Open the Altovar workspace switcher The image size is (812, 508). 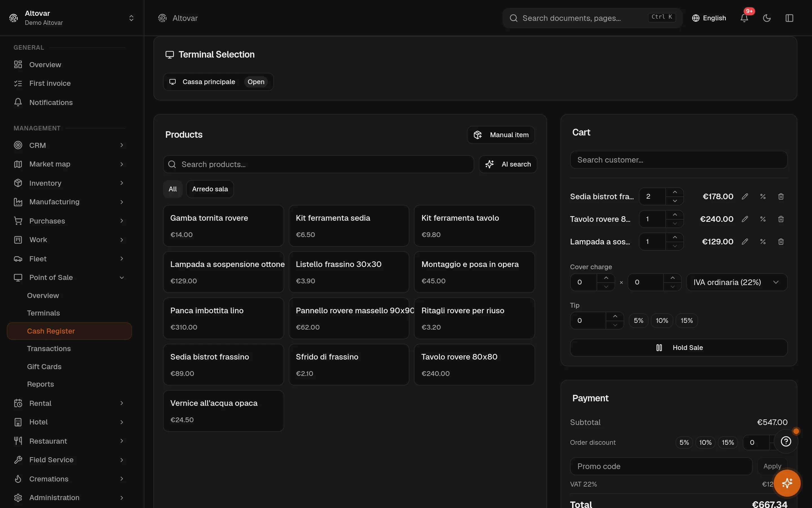(72, 18)
